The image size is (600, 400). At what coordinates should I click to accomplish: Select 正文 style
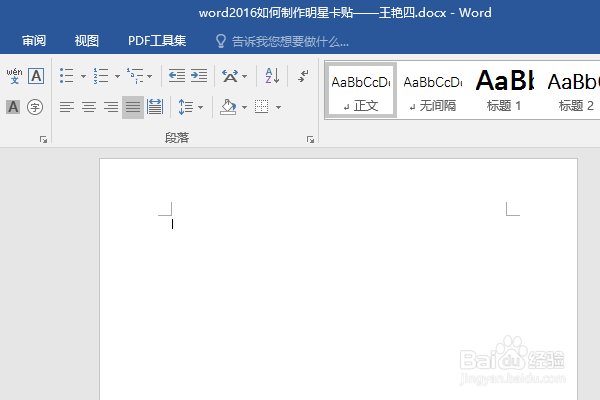coord(360,90)
